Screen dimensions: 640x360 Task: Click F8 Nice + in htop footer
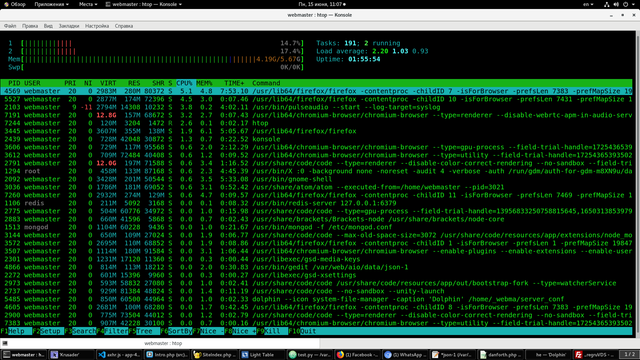click(240, 331)
